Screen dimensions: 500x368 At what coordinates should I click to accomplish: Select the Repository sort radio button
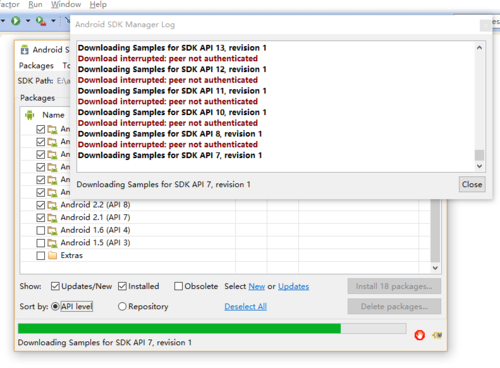pyautogui.click(x=122, y=306)
